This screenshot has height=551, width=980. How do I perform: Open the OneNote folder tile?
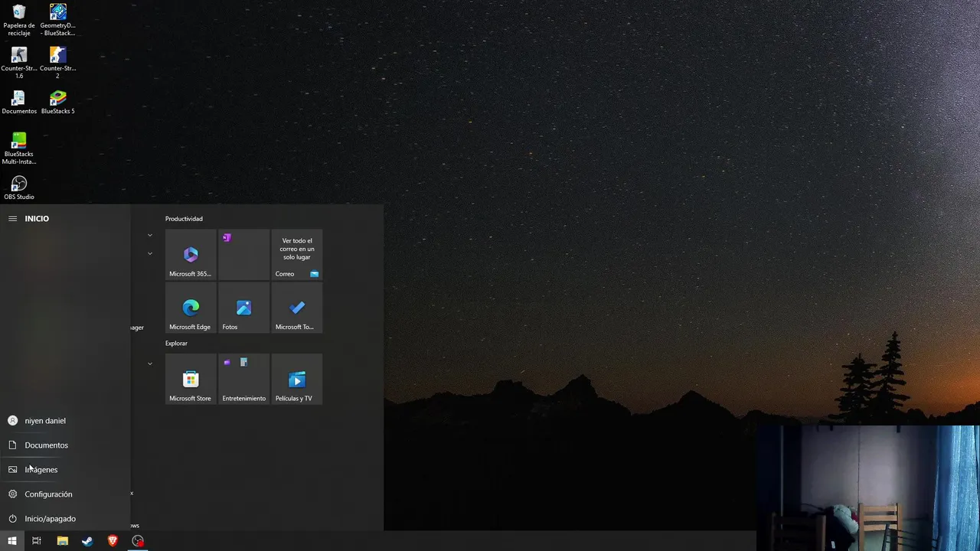[243, 255]
